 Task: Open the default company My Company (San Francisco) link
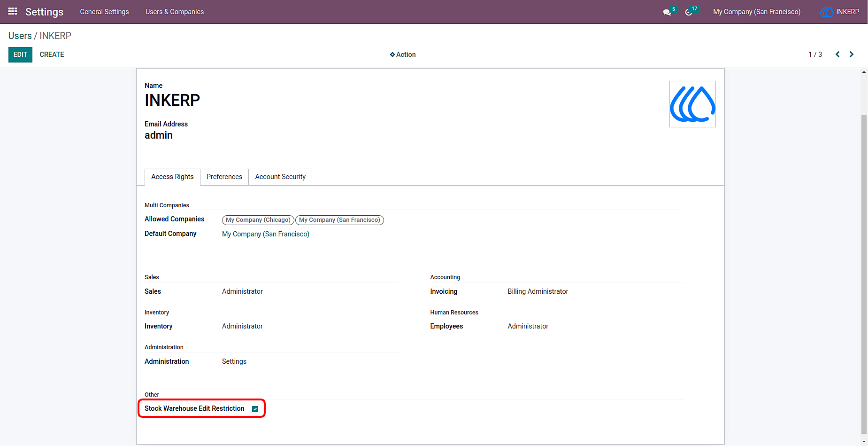pos(266,234)
